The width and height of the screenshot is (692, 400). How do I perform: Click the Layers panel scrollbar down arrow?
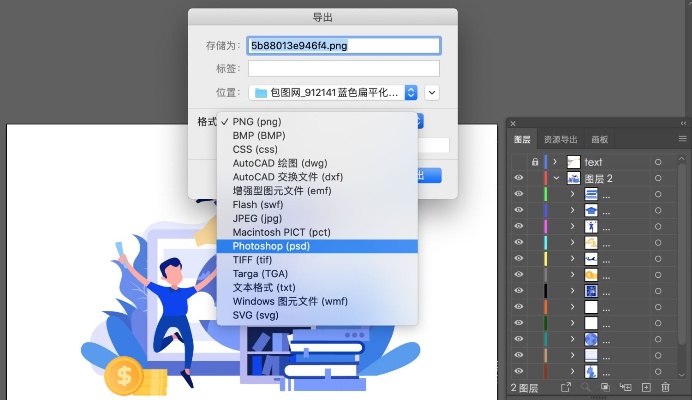click(681, 374)
